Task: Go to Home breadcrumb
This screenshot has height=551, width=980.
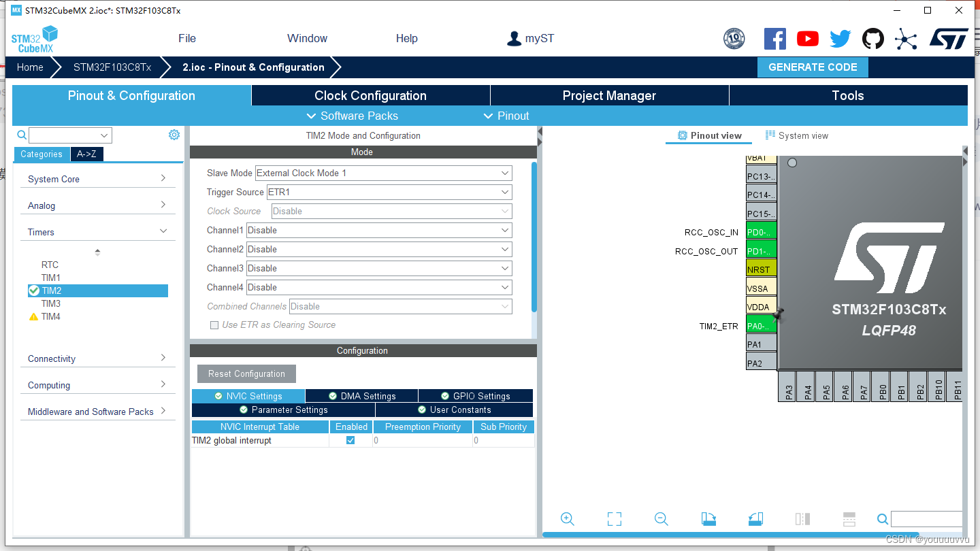Action: point(30,67)
